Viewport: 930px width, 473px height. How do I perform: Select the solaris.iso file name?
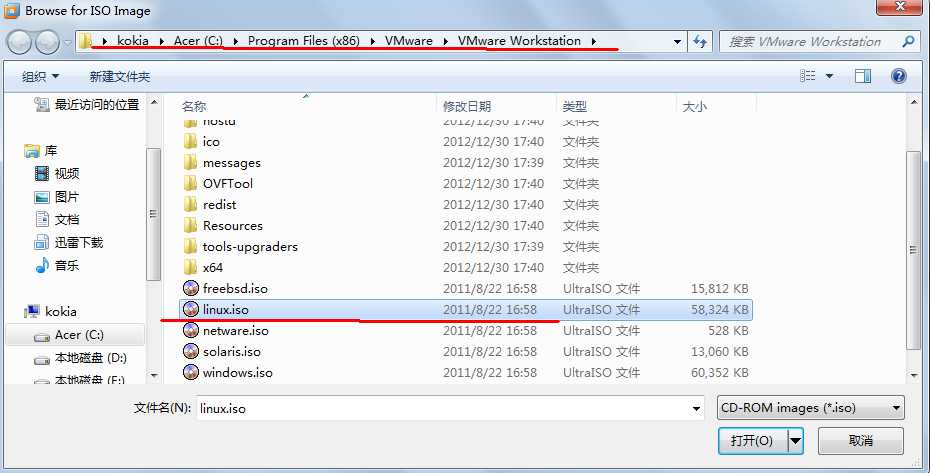231,351
